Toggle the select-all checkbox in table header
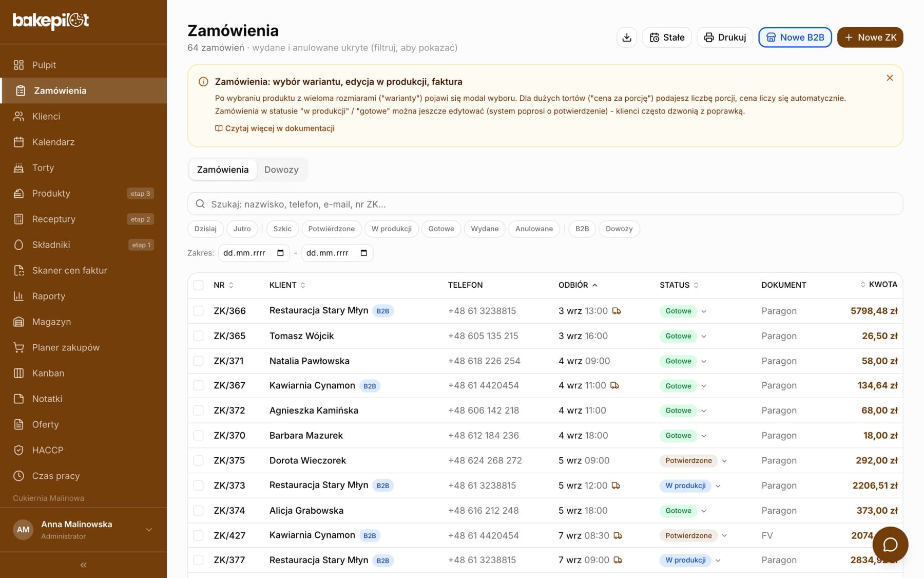Screen dimensions: 924x578 pos(198,285)
